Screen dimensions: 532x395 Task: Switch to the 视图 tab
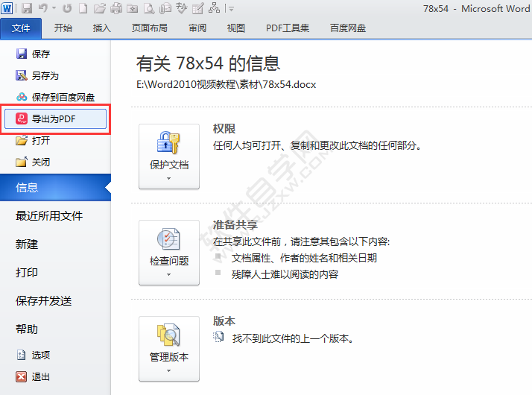pyautogui.click(x=235, y=28)
